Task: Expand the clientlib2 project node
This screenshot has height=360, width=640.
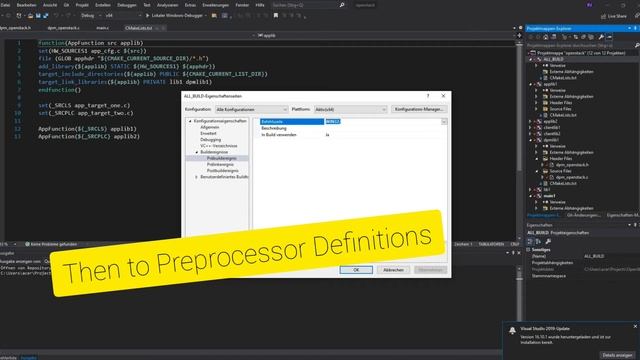Action: [531, 133]
